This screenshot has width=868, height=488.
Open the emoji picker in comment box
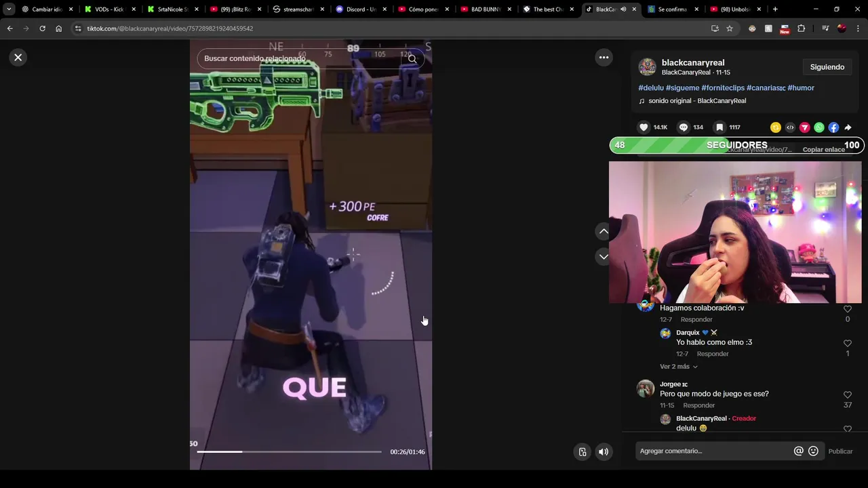tap(813, 451)
